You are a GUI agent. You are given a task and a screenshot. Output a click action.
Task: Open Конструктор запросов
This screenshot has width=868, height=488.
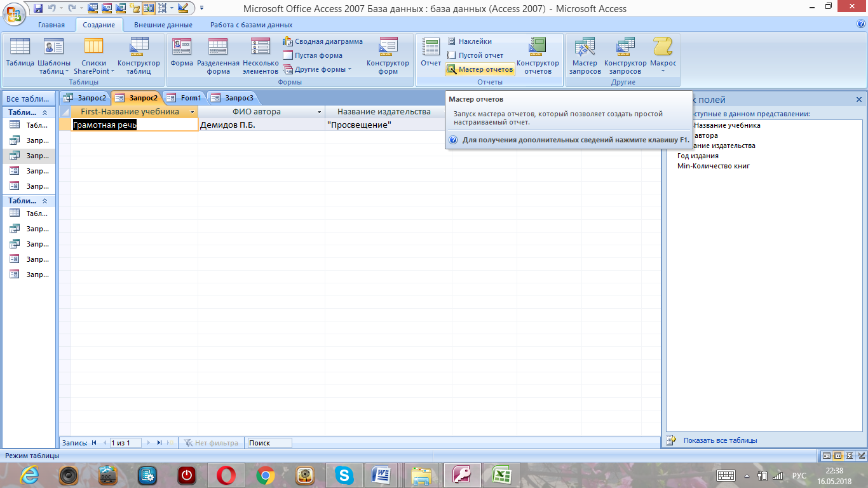click(625, 56)
